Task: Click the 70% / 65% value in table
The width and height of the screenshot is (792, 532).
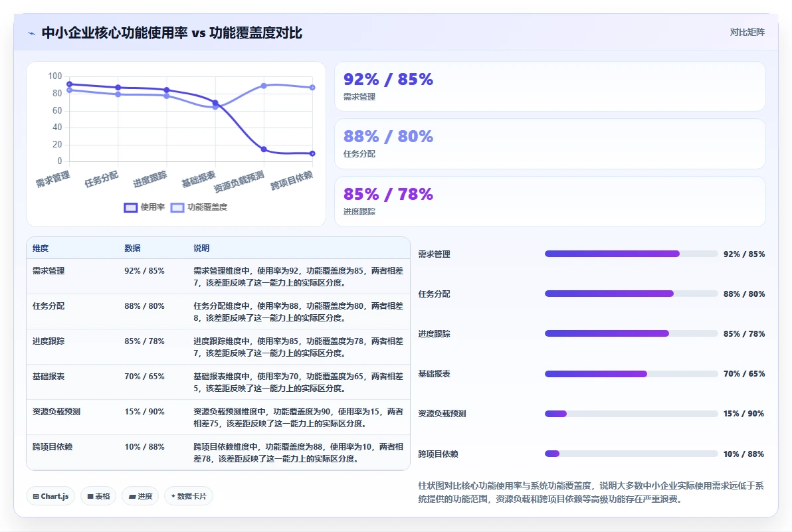Action: pyautogui.click(x=144, y=377)
